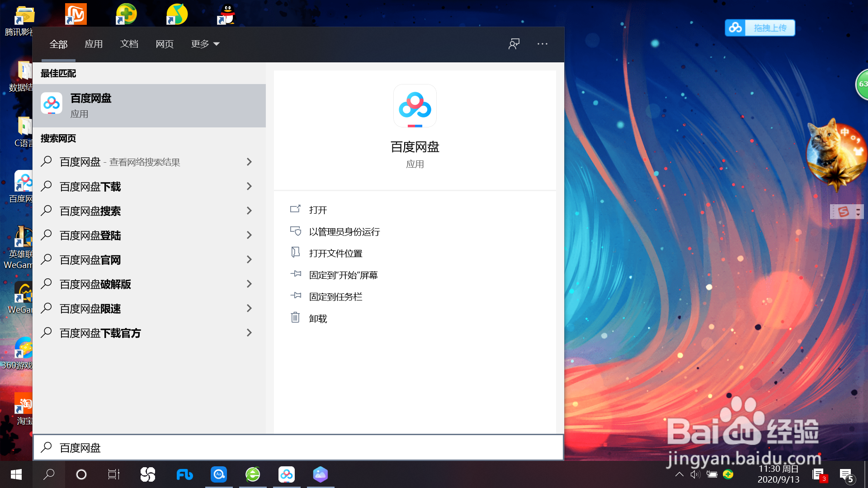Click the QQ penguin desktop icon
This screenshot has height=488, width=868.
coord(227,14)
